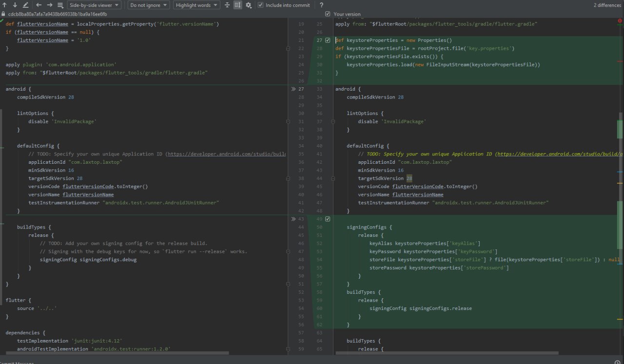Open the Do not ignore dropdown

point(149,5)
